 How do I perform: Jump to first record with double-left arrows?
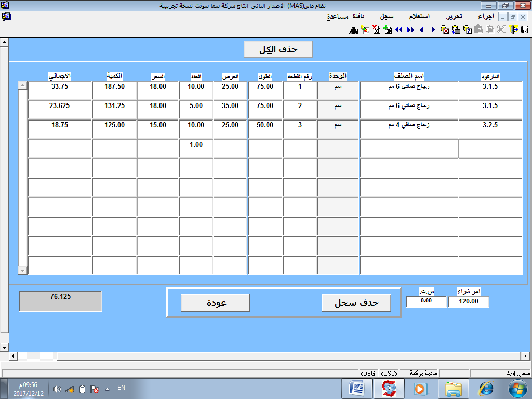(x=398, y=30)
